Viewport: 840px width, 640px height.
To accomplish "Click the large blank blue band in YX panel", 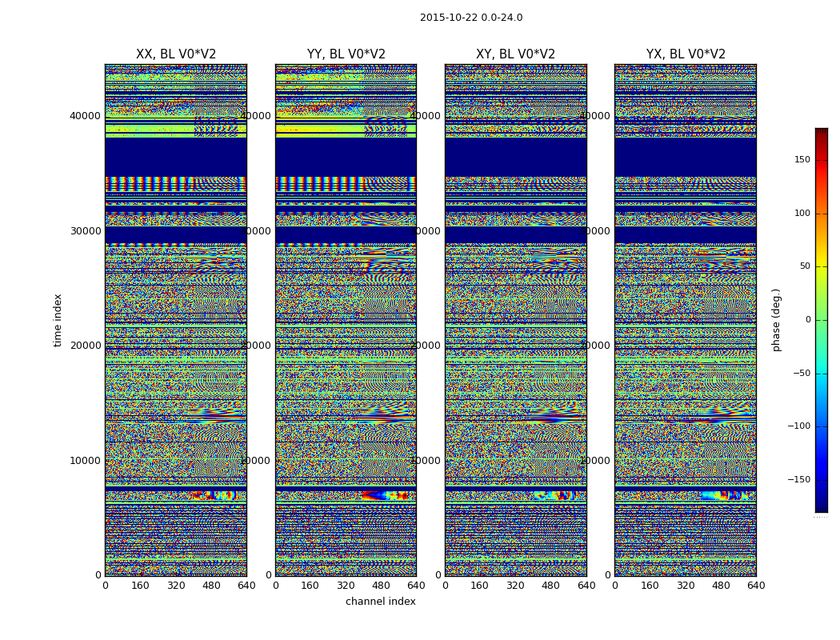I will pyautogui.click(x=686, y=157).
